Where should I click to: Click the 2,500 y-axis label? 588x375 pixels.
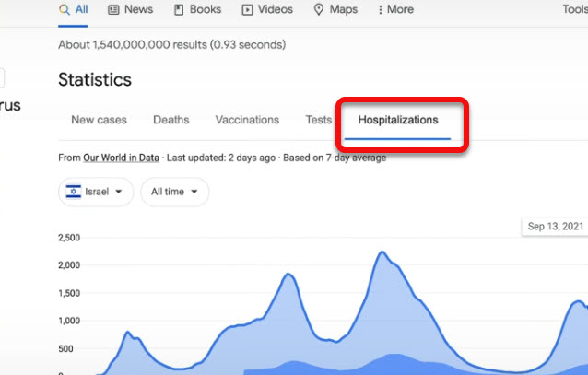pyautogui.click(x=69, y=238)
